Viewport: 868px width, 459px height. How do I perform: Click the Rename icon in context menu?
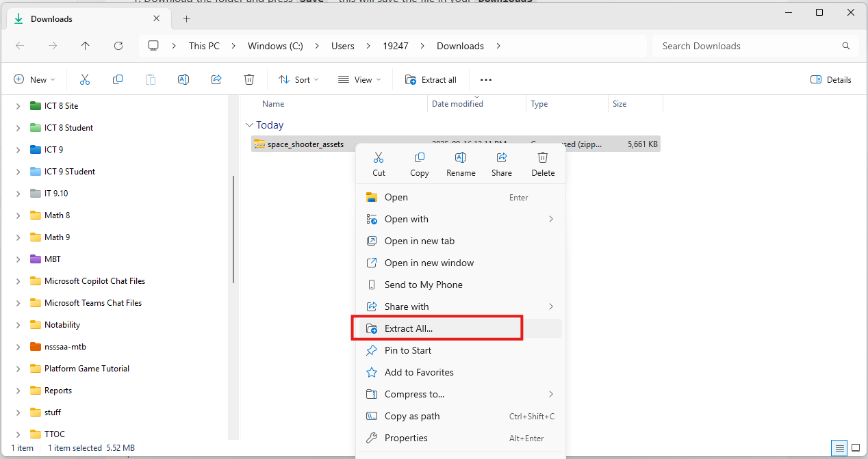tap(461, 158)
